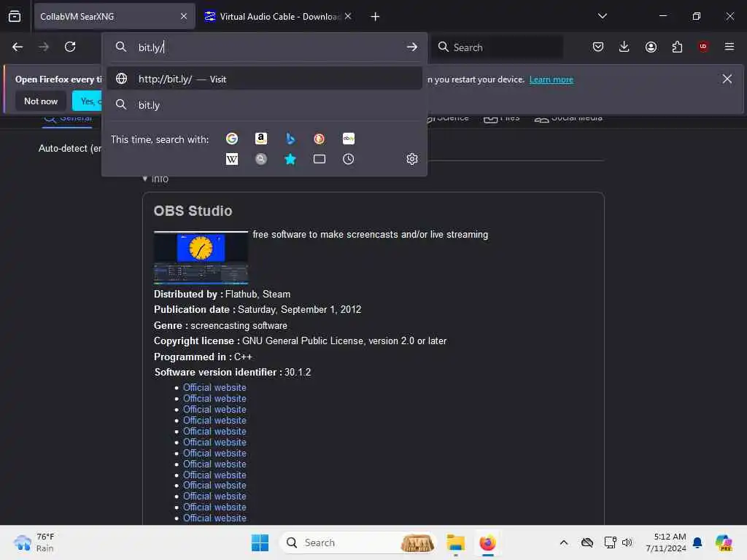Reload the current page

pyautogui.click(x=70, y=47)
